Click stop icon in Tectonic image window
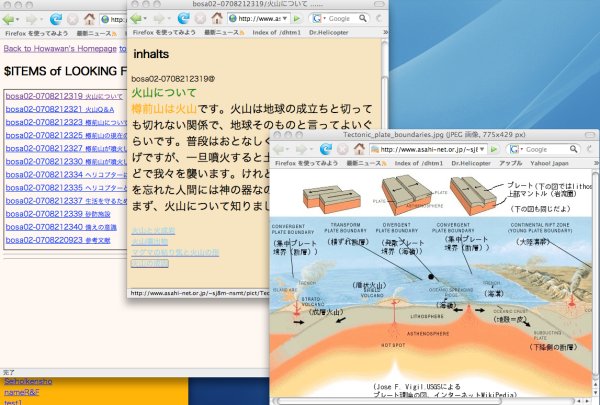Image resolution: width=600 pixels, height=405 pixels. 342,149
